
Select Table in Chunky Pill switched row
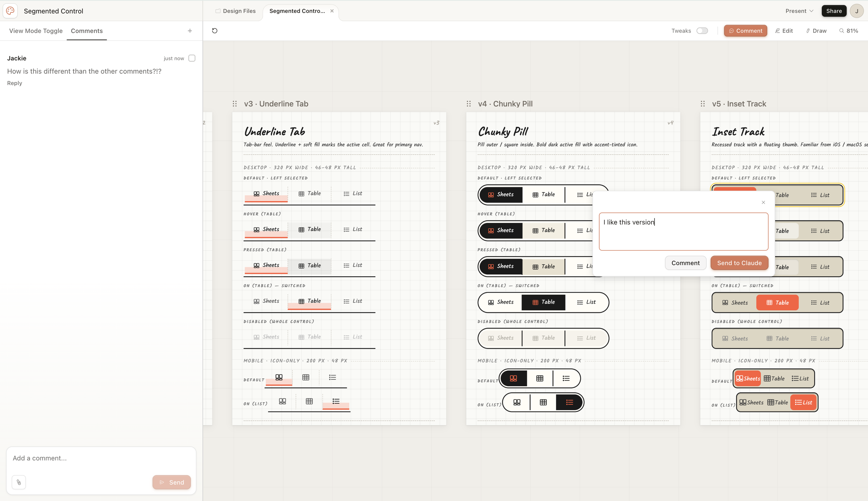543,302
